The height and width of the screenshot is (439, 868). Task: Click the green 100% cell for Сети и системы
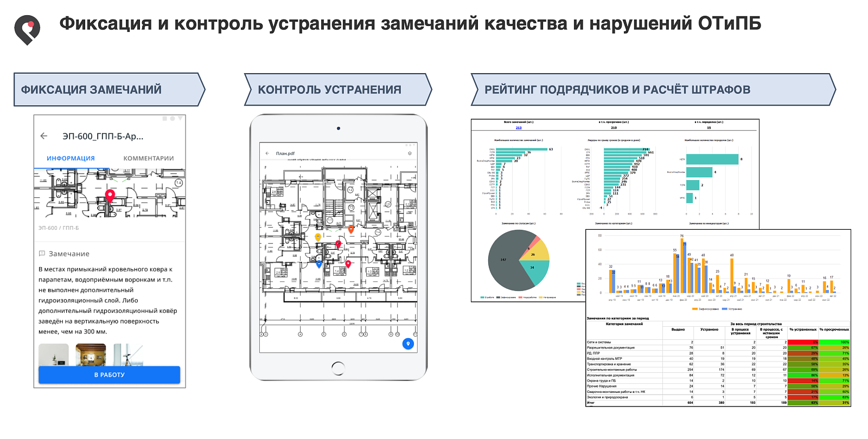point(834,343)
